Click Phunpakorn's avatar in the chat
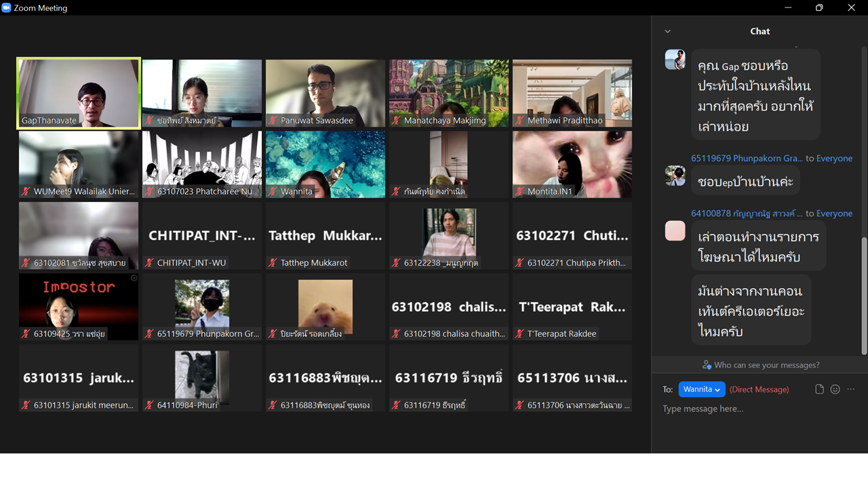 point(675,176)
